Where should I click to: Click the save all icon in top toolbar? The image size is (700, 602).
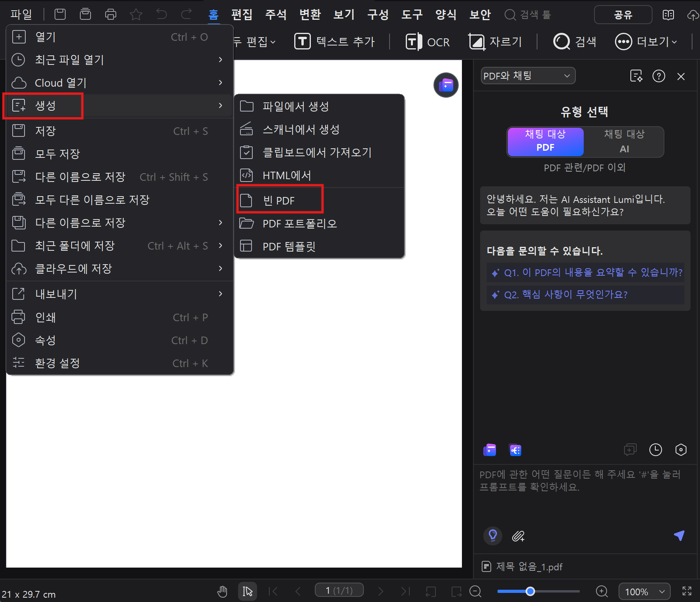[x=85, y=14]
